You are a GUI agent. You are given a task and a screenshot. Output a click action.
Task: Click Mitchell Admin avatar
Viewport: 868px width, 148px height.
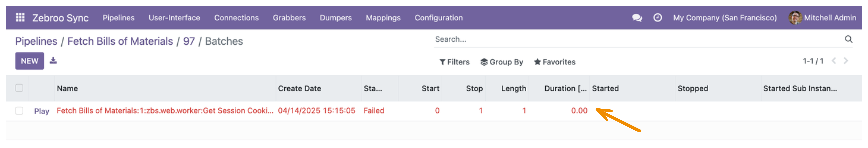point(795,18)
